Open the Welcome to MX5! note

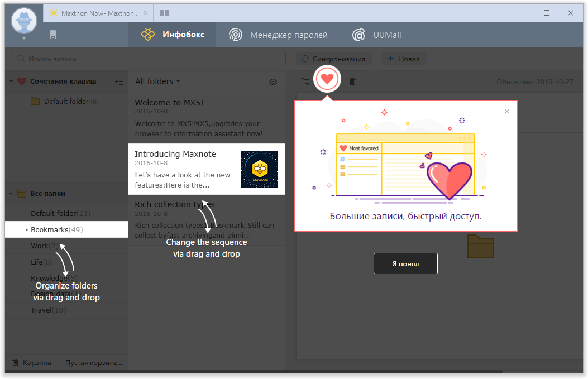coord(207,118)
